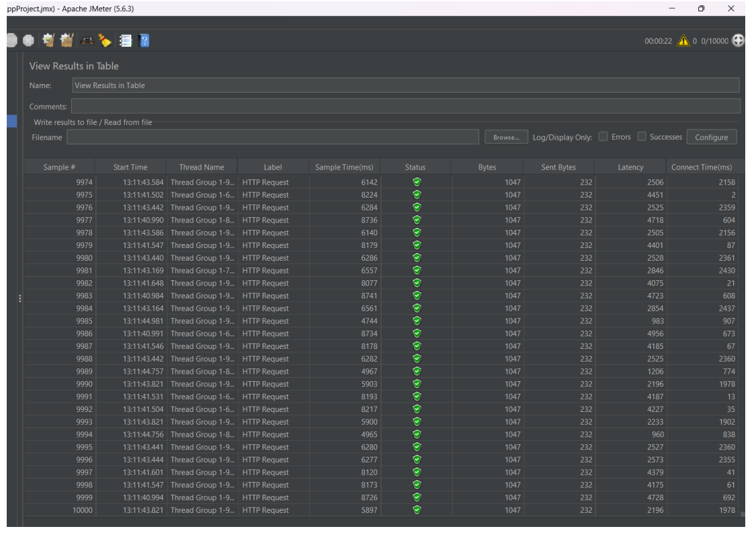The image size is (756, 533).
Task: Click the green status shield for sample 10000
Action: click(417, 510)
